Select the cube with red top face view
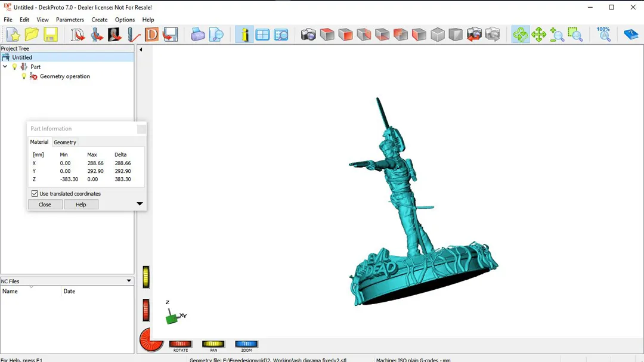644x362 pixels. click(327, 35)
